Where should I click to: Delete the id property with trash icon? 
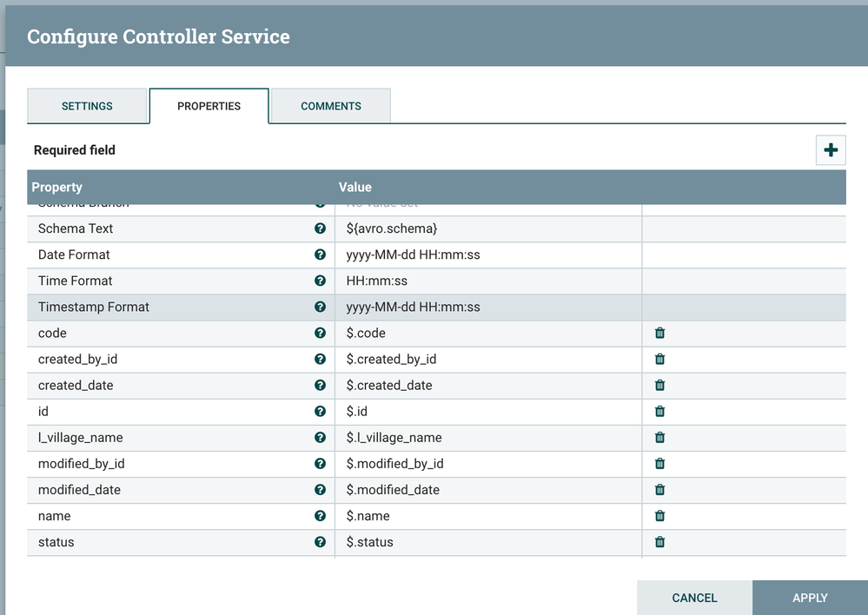[x=659, y=411]
